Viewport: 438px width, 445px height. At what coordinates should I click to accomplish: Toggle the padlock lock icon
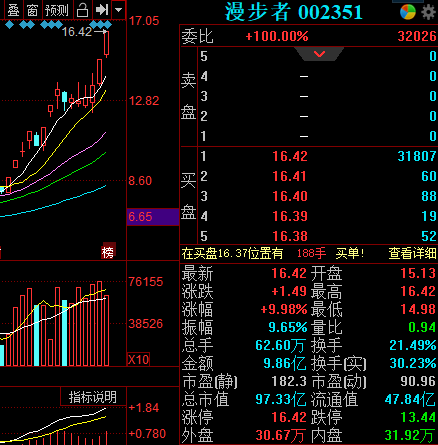click(x=82, y=10)
